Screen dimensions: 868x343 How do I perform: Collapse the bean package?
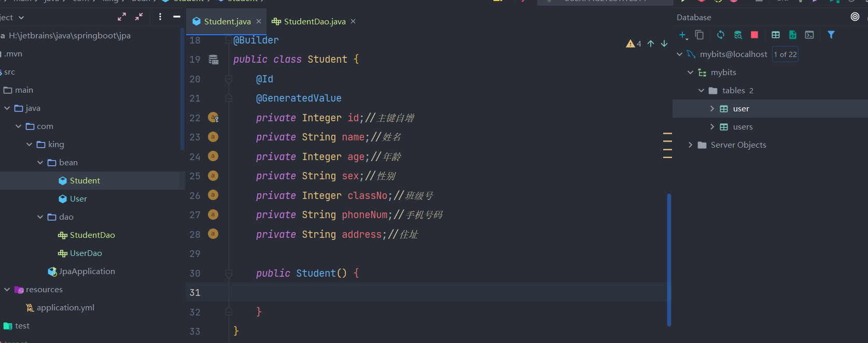pos(40,162)
